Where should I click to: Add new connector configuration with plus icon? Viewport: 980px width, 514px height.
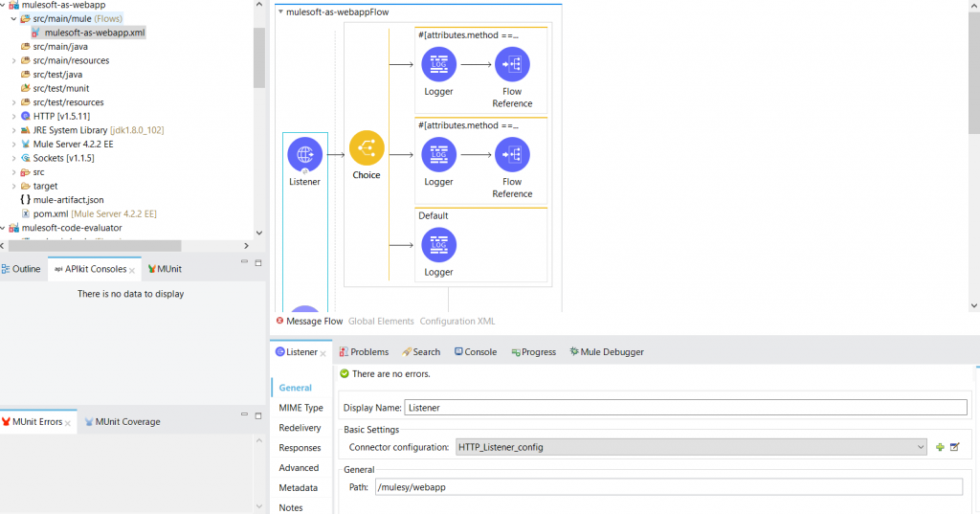coord(940,447)
